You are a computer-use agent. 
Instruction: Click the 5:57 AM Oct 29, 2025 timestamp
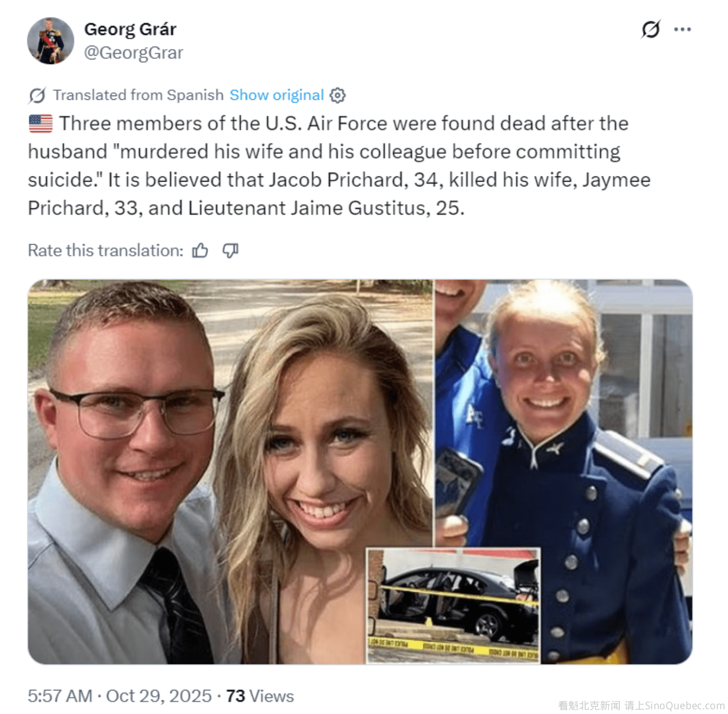tap(120, 696)
